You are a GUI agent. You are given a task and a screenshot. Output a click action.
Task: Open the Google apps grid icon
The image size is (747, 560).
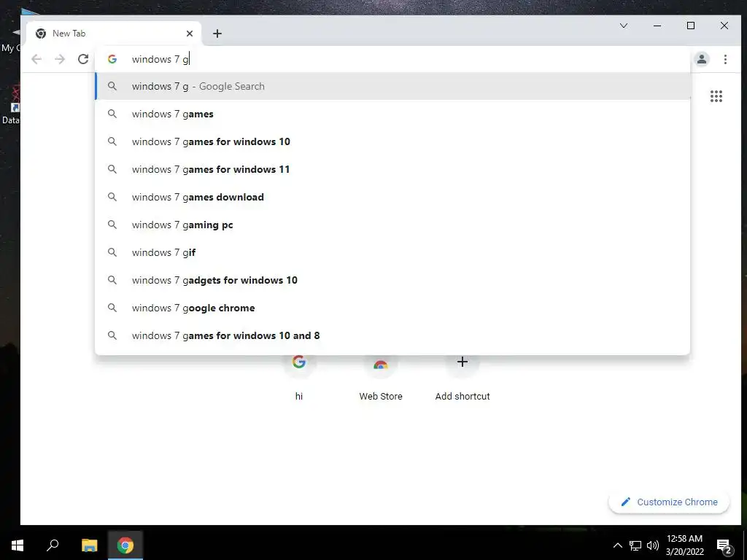pyautogui.click(x=716, y=96)
